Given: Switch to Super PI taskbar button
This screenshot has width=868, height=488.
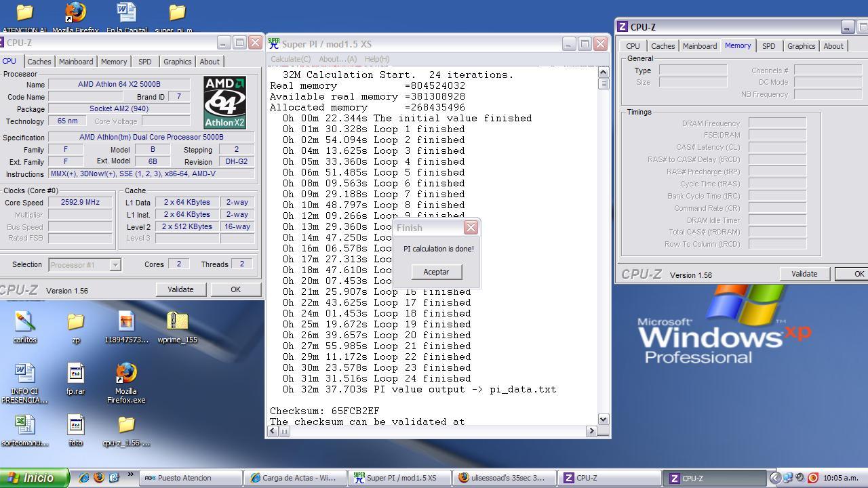Looking at the screenshot, I should [x=401, y=478].
